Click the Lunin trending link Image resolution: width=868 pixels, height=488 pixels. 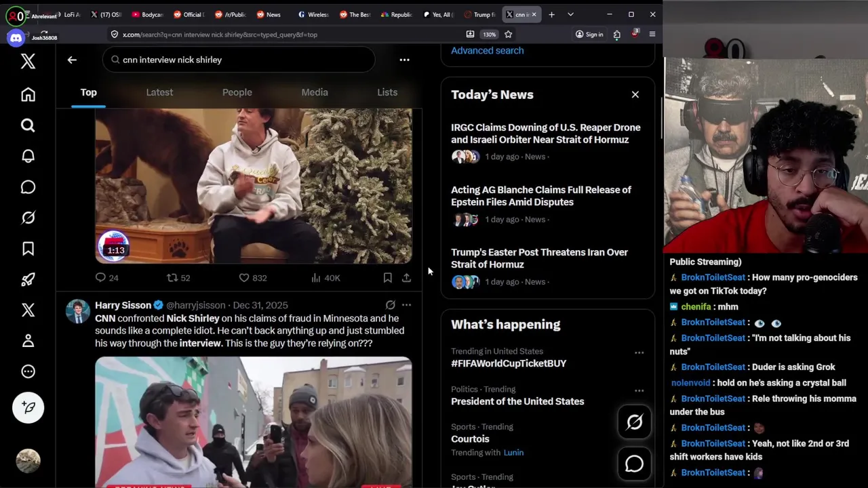coord(513,453)
